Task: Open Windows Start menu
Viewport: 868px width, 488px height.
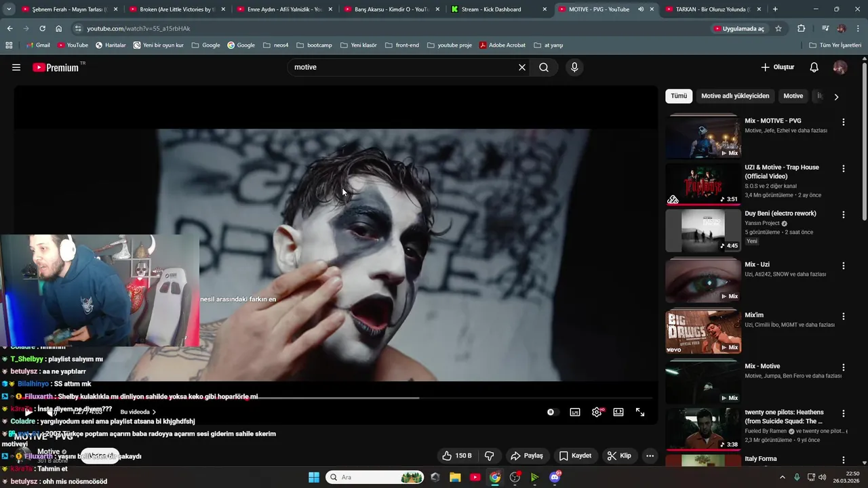Action: click(x=314, y=477)
